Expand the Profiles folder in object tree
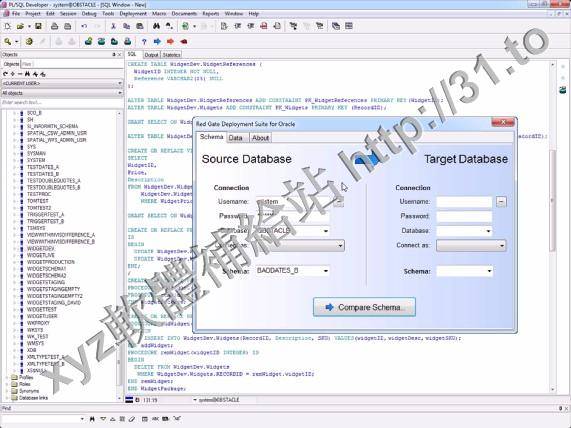This screenshot has height=428, width=571. pyautogui.click(x=7, y=377)
